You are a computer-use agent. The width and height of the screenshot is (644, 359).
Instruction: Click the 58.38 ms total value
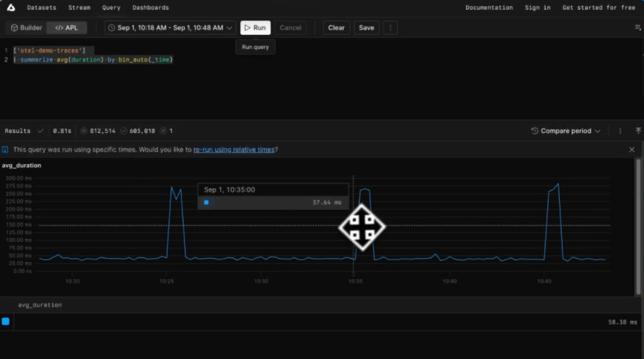[623, 322]
